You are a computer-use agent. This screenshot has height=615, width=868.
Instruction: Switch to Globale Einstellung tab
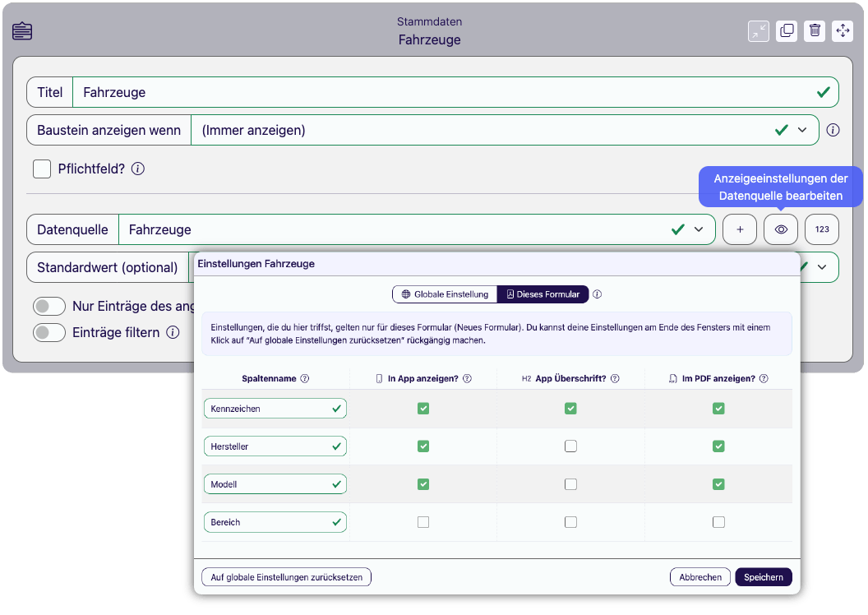[x=445, y=294]
